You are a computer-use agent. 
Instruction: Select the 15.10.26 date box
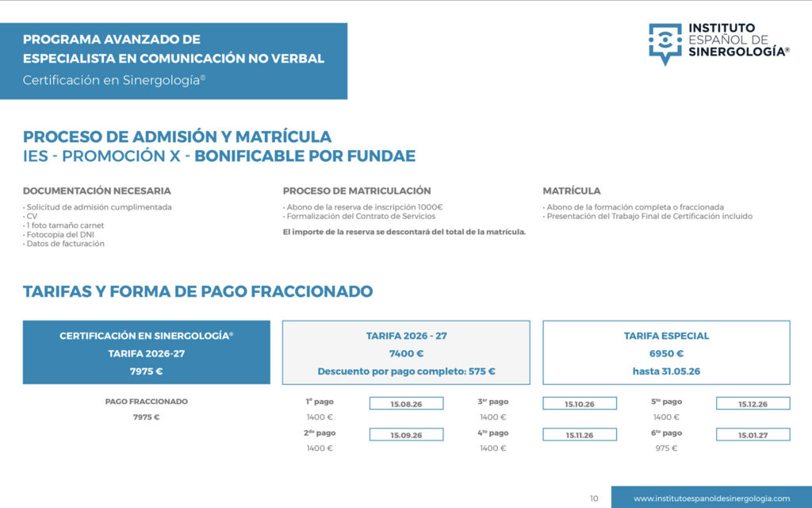(580, 403)
